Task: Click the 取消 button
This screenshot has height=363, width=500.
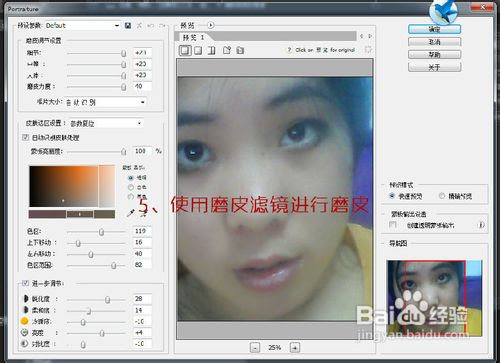Action: 435,42
